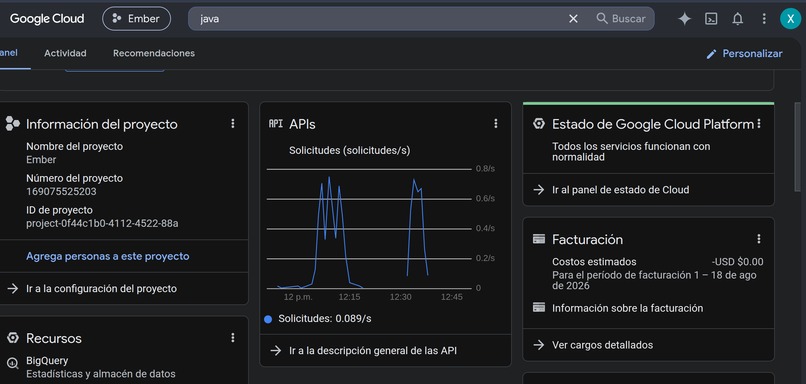Open the top bar three-dot settings menu
806x384 pixels.
tap(764, 19)
